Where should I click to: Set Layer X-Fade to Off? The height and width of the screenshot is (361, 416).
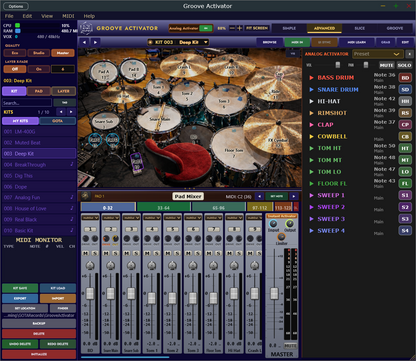point(15,69)
